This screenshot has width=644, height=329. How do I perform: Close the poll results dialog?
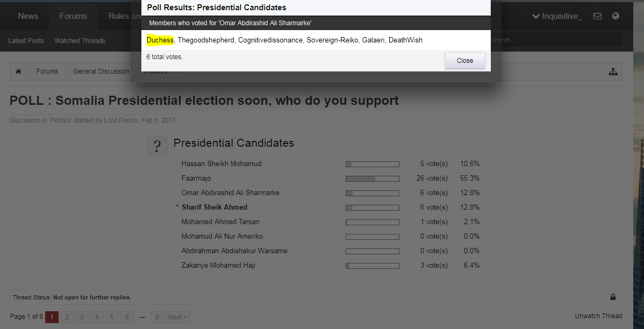[465, 61]
